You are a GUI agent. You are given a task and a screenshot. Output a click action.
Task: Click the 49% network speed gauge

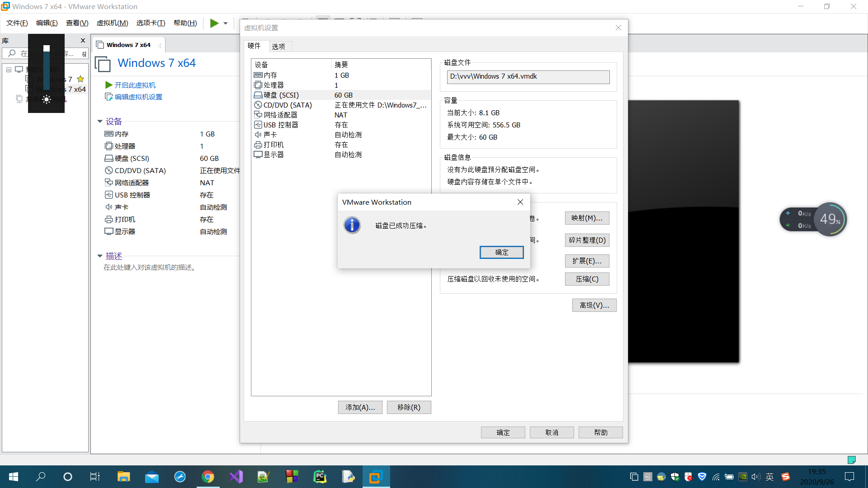click(830, 219)
